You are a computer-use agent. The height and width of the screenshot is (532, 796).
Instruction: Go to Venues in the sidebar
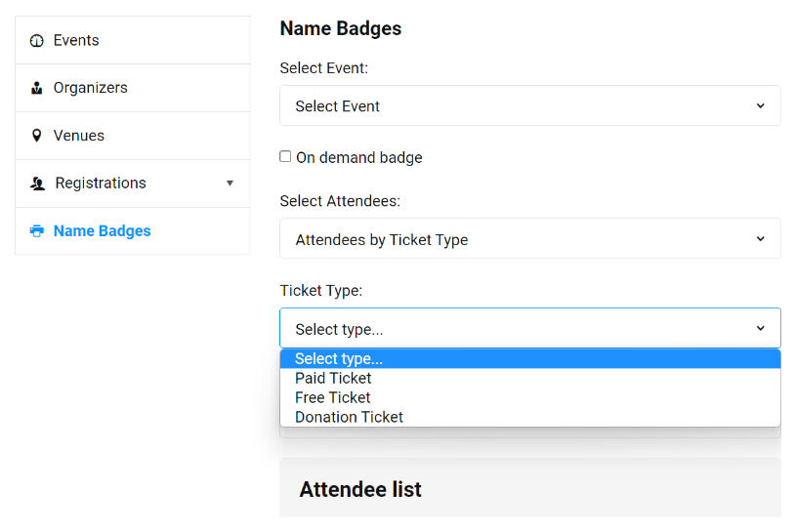(x=133, y=136)
